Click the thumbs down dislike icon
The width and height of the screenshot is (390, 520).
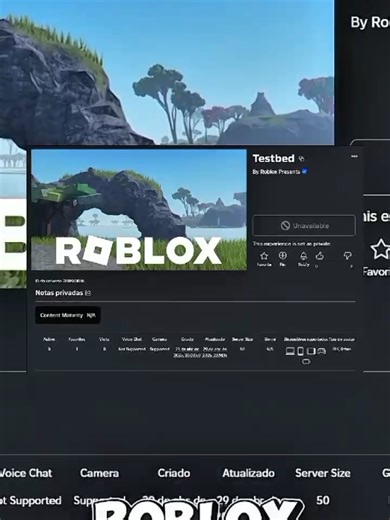pyautogui.click(x=347, y=256)
